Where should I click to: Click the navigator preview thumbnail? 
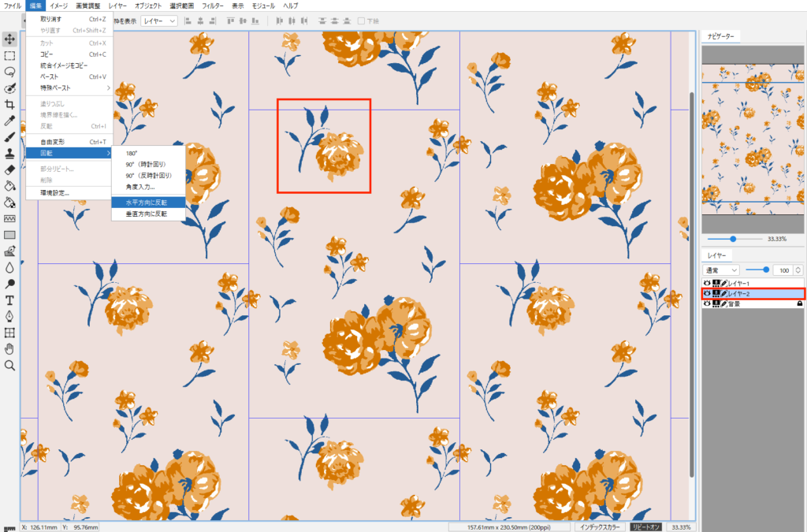[x=753, y=140]
